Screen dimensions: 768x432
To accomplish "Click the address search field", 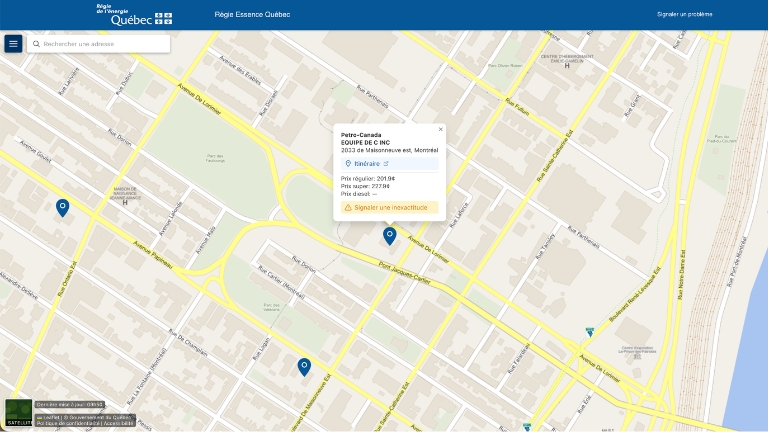I will 98,44.
